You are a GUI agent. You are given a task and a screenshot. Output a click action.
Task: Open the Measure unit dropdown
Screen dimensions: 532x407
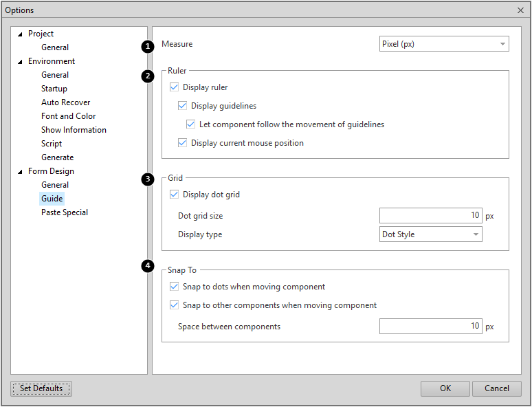(444, 44)
